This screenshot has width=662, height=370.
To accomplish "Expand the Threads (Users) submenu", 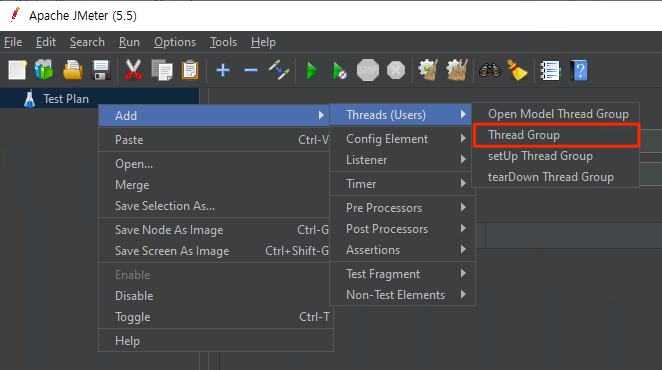I will [x=401, y=114].
